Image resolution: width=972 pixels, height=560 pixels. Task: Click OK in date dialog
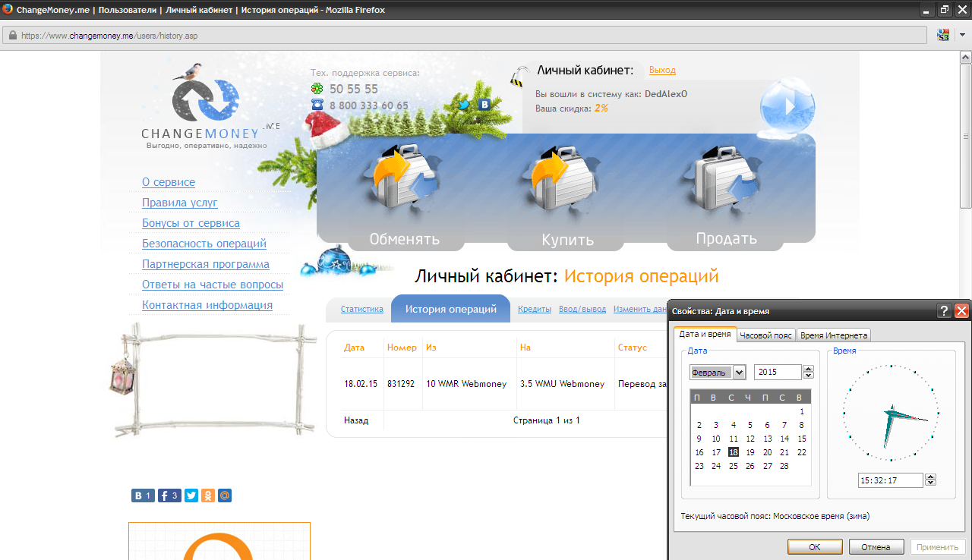(x=815, y=546)
